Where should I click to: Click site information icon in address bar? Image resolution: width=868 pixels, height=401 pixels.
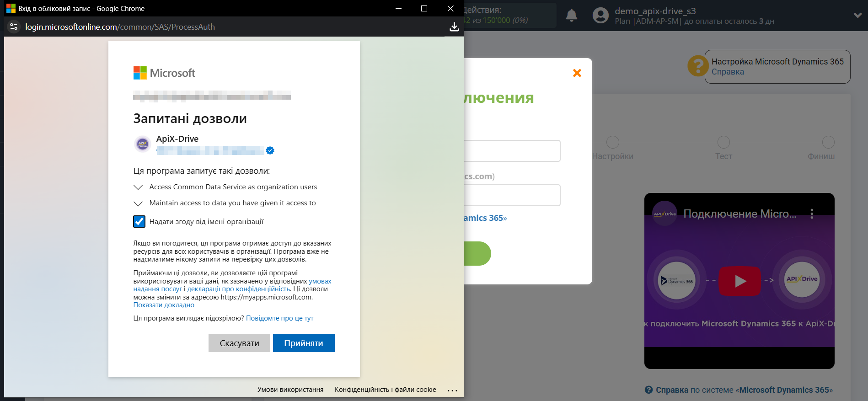coord(14,27)
